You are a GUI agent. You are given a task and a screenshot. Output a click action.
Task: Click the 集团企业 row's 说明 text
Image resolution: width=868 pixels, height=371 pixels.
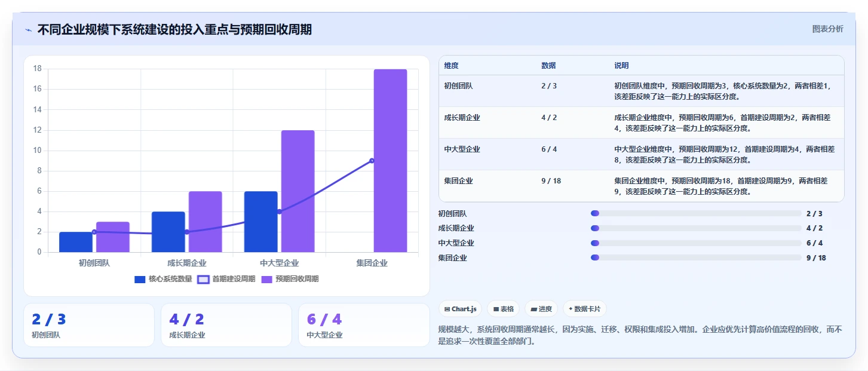721,186
